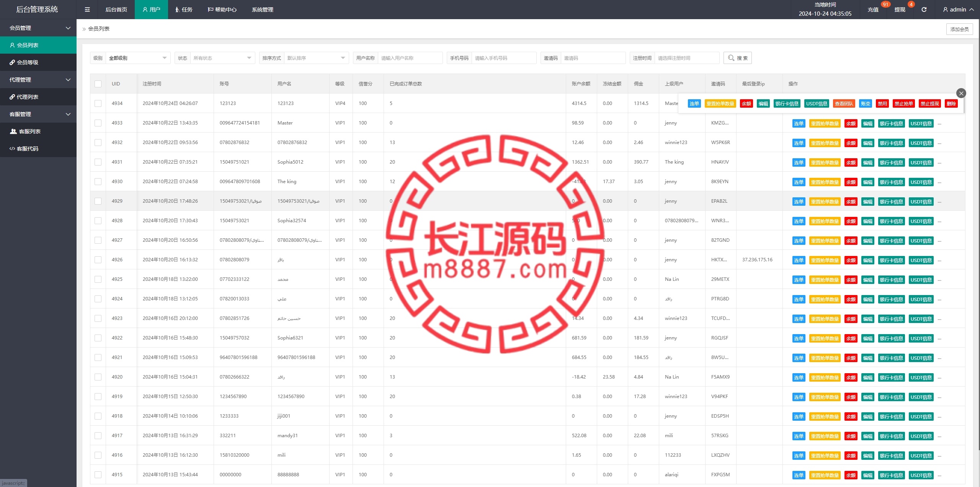Click the refresh icon in the top bar

(x=924, y=10)
